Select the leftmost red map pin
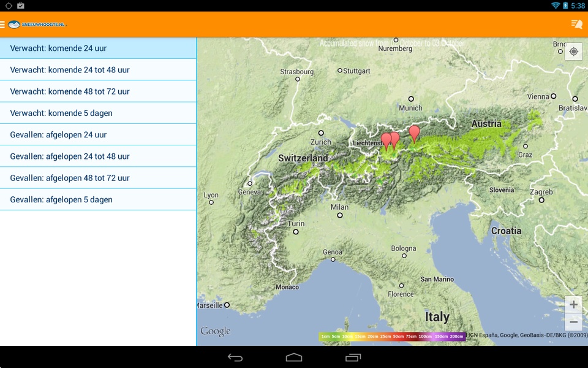The image size is (588, 368). 386,142
